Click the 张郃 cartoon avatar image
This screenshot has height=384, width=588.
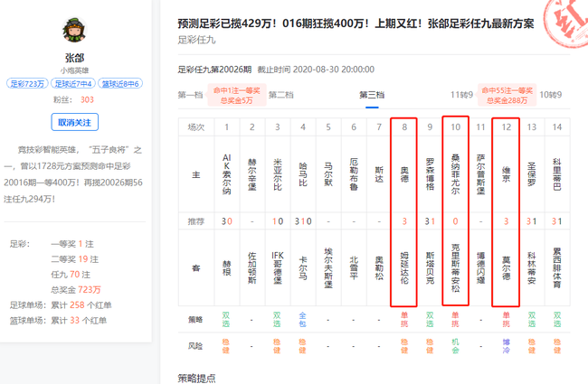point(74,30)
